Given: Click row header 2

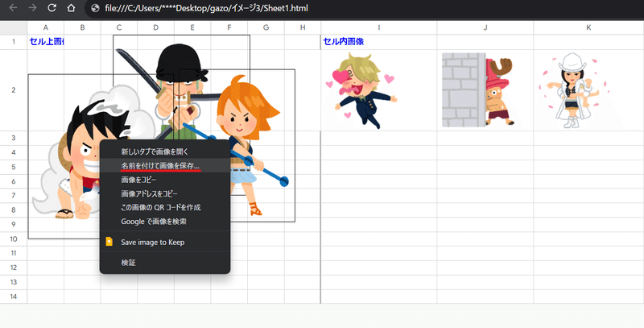Looking at the screenshot, I should pyautogui.click(x=14, y=90).
